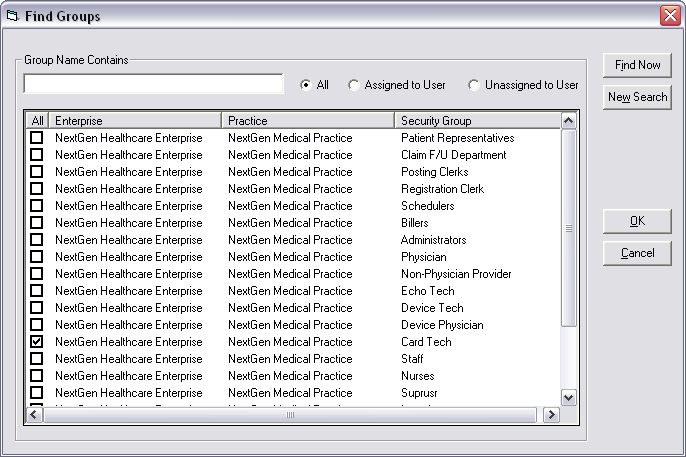Click the vertical scrollbar down arrow
This screenshot has height=457, width=686.
568,398
